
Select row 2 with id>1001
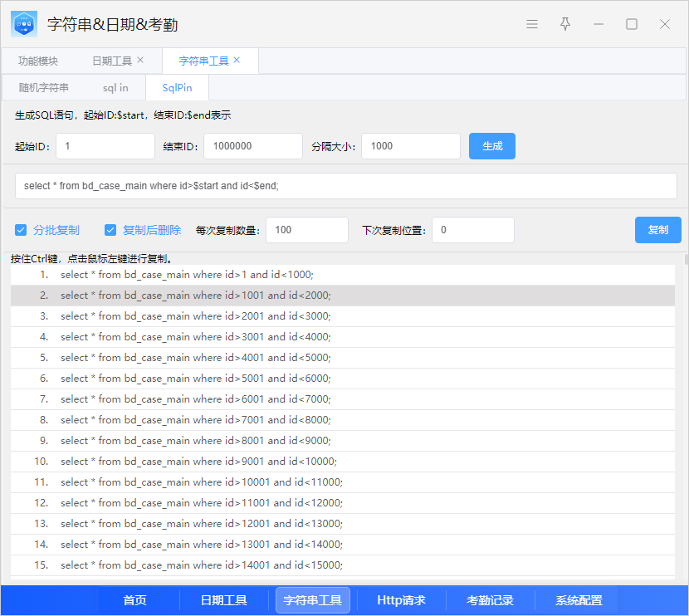coord(343,296)
